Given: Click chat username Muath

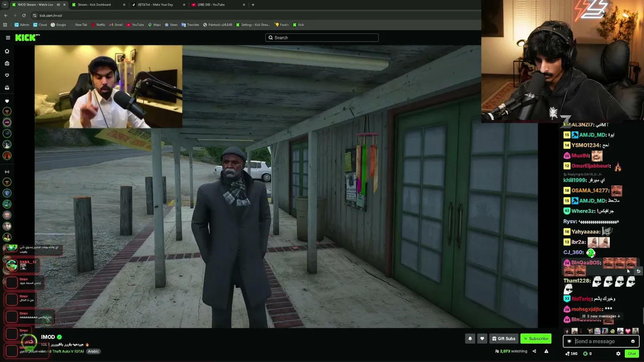Looking at the screenshot, I should coord(580,156).
